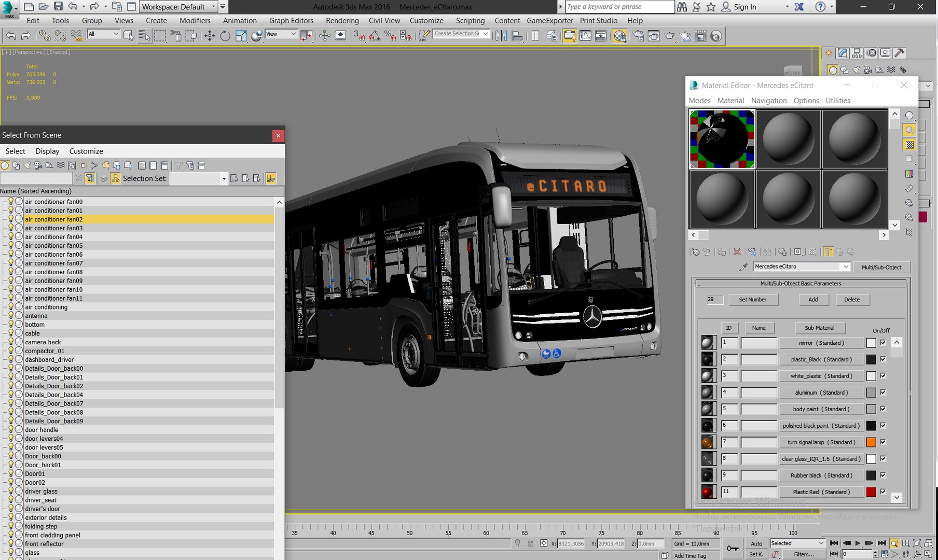Image resolution: width=938 pixels, height=560 pixels.
Task: Toggle the 3D Snaps magnet icon
Action: click(x=359, y=36)
